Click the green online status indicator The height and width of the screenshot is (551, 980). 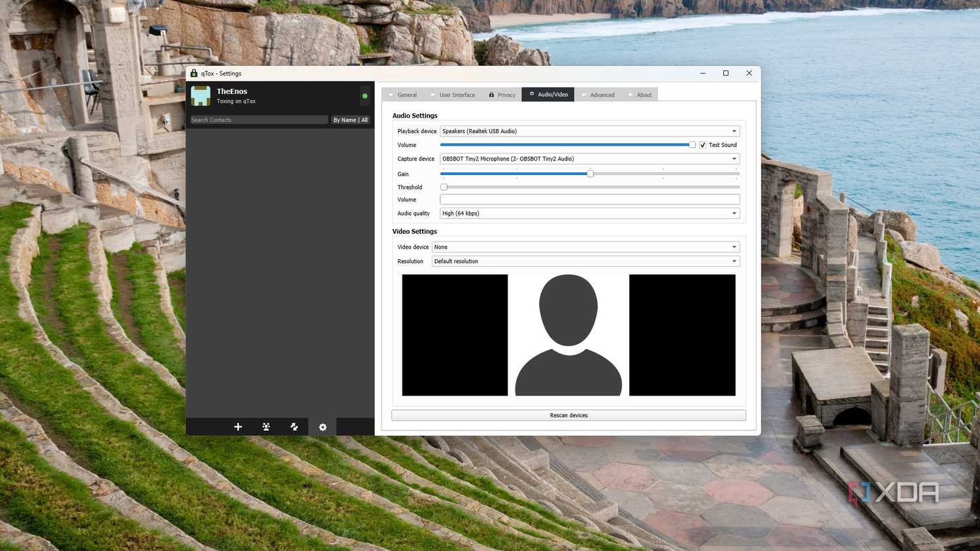point(365,96)
